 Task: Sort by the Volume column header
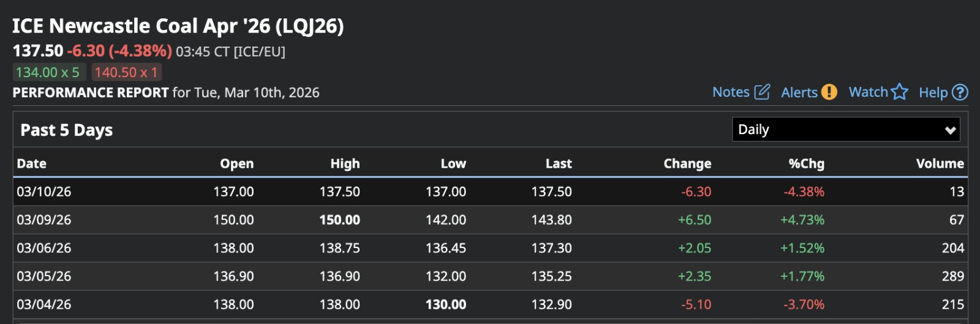pos(940,164)
